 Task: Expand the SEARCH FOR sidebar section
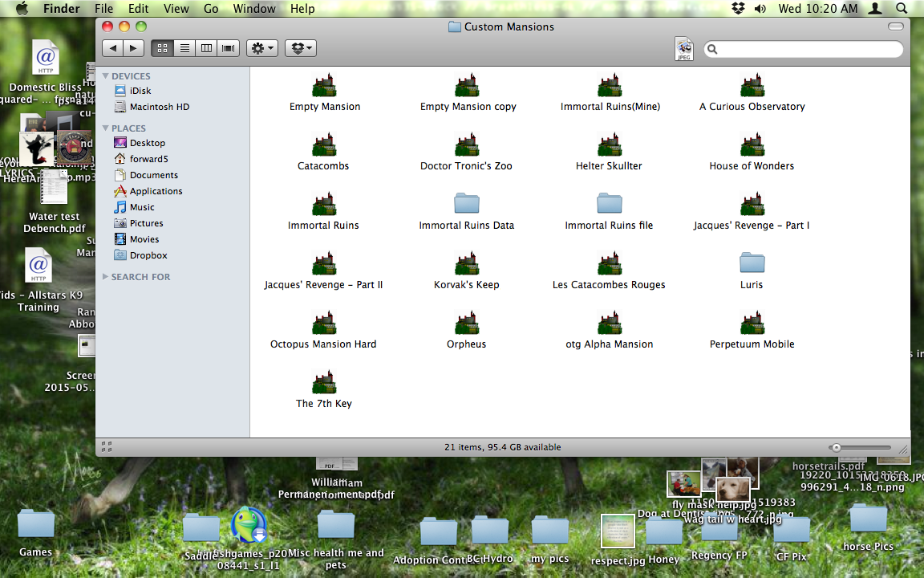105,277
